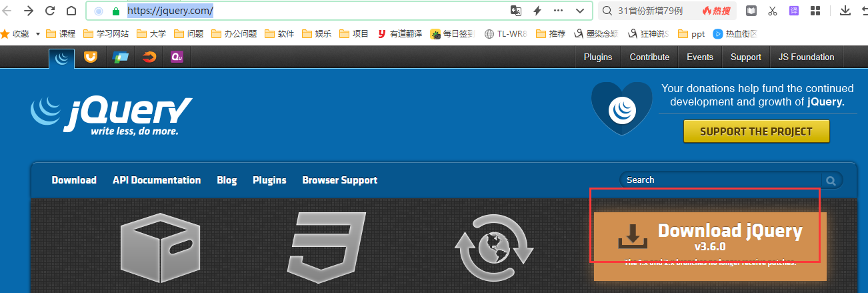Click the 收藏 favorites star
Viewport: 868px width, 293px height.
tap(5, 33)
